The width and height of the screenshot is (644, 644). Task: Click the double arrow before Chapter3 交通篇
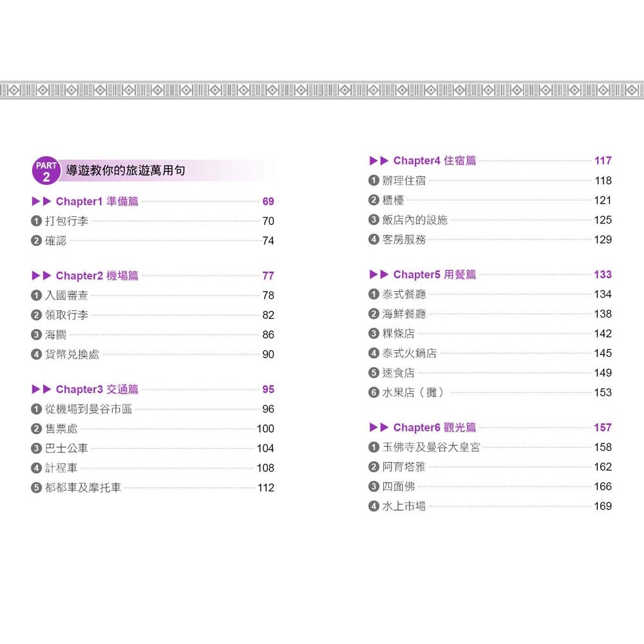41,390
